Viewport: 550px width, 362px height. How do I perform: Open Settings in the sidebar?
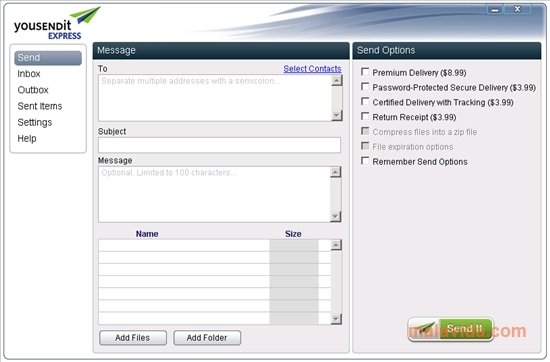[x=35, y=122]
